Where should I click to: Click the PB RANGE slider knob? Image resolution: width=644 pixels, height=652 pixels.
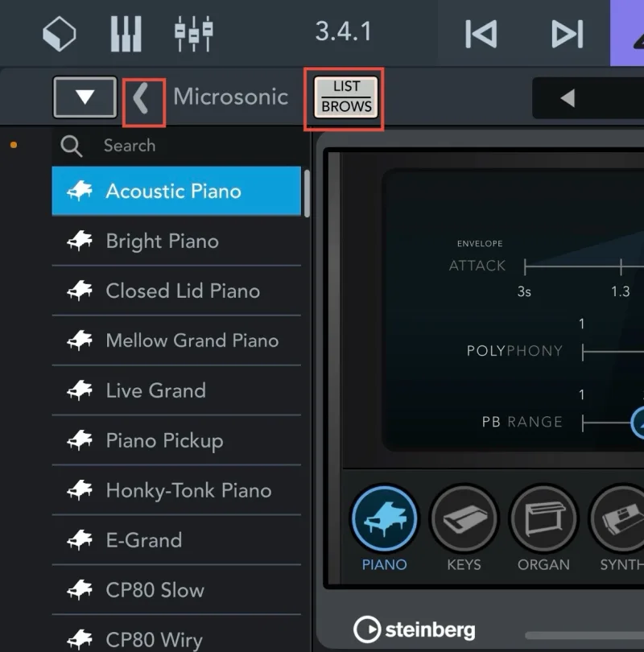[638, 423]
